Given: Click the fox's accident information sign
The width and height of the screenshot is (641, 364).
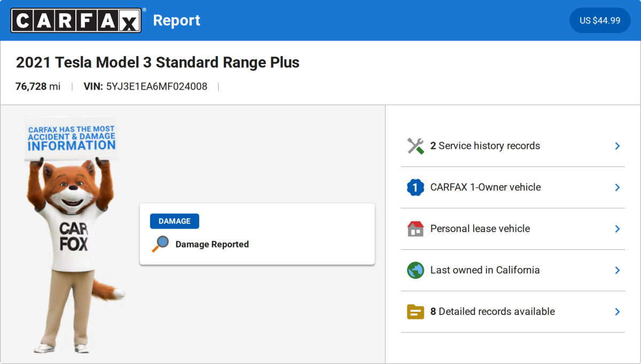Looking at the screenshot, I should click(71, 138).
